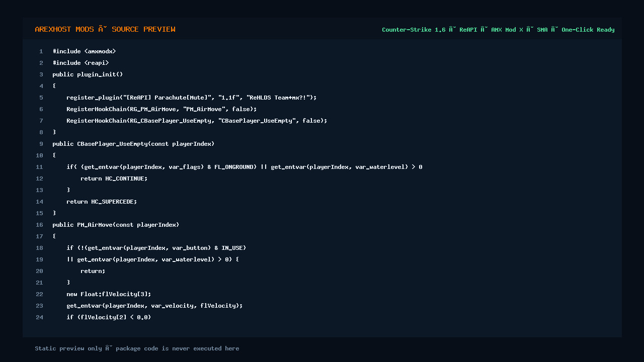
Task: Click the bare "return;" statement
Action: pyautogui.click(x=93, y=271)
